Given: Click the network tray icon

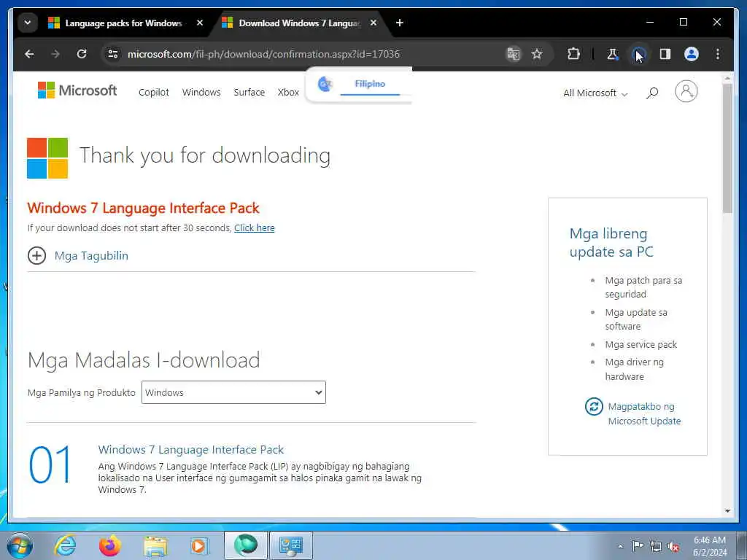Looking at the screenshot, I should 656,546.
